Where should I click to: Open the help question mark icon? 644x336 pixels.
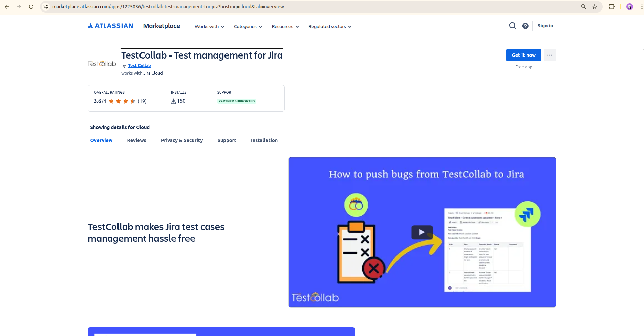525,26
